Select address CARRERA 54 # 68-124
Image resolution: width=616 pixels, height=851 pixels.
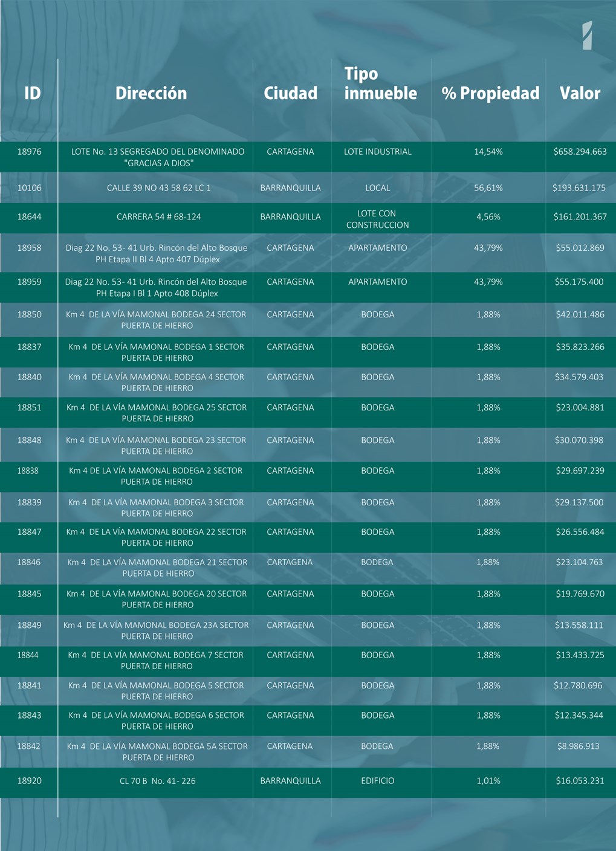(159, 216)
